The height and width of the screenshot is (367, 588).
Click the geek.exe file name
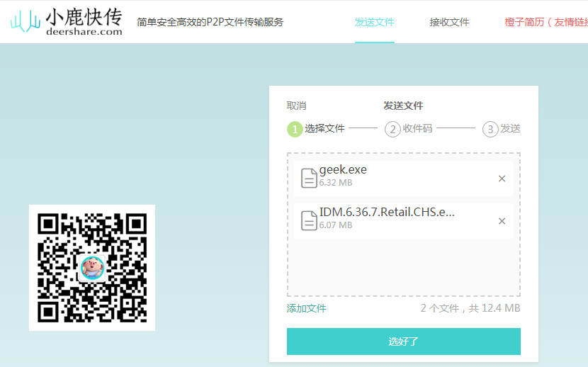click(343, 169)
